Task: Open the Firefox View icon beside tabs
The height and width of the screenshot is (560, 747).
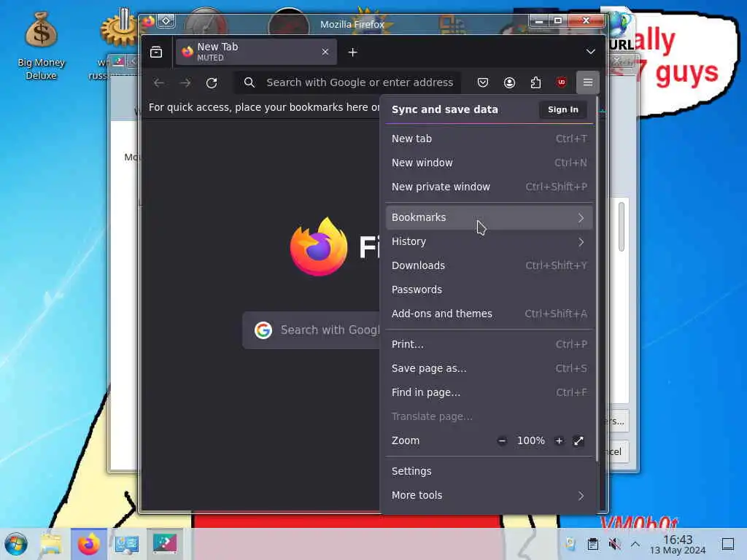Action: coord(156,52)
